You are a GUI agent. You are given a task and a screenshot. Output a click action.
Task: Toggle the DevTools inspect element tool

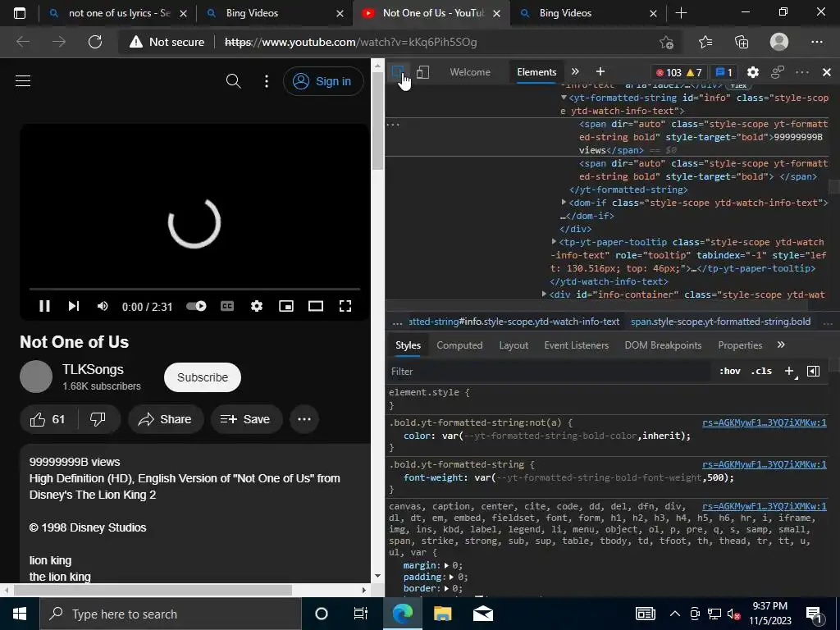tap(398, 72)
